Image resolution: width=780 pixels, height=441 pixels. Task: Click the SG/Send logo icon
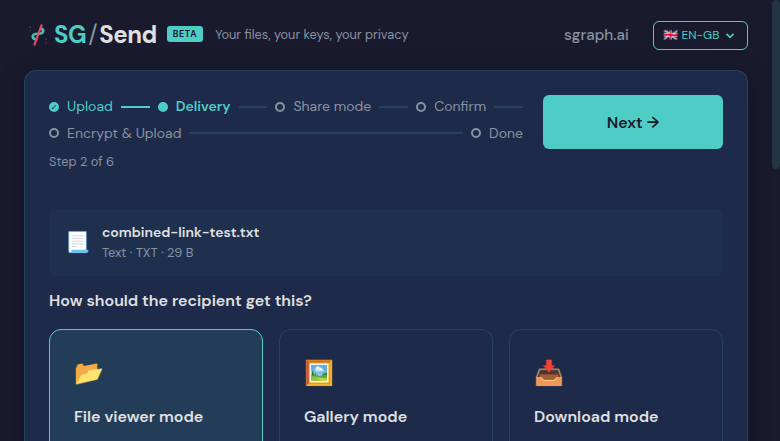click(37, 35)
